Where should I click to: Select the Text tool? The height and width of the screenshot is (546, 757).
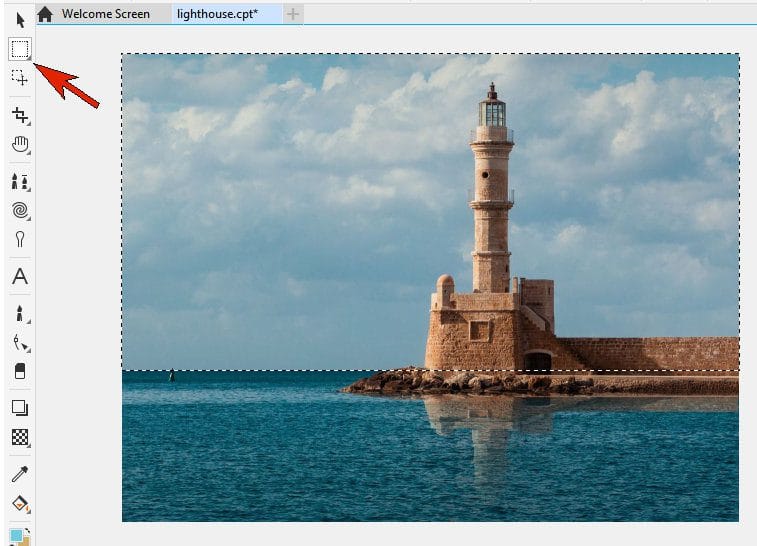(20, 276)
